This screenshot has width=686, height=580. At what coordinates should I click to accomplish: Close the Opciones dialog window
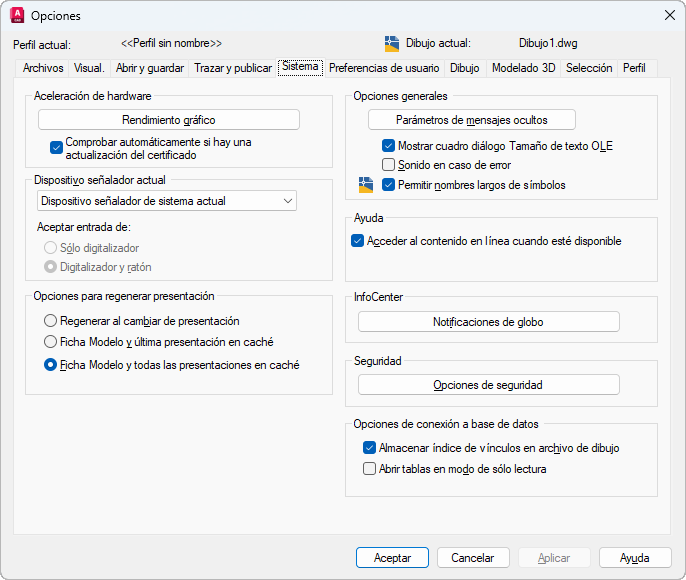point(669,15)
